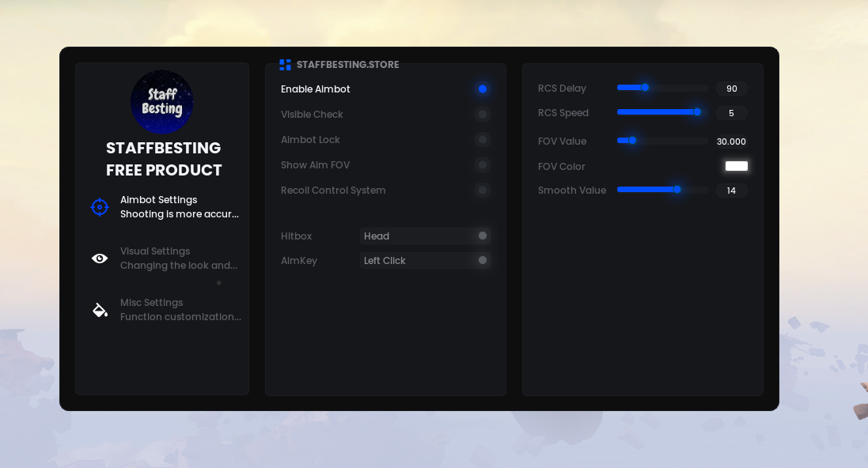This screenshot has height=468, width=868.
Task: Click the RCS Delay slider
Action: (662, 88)
